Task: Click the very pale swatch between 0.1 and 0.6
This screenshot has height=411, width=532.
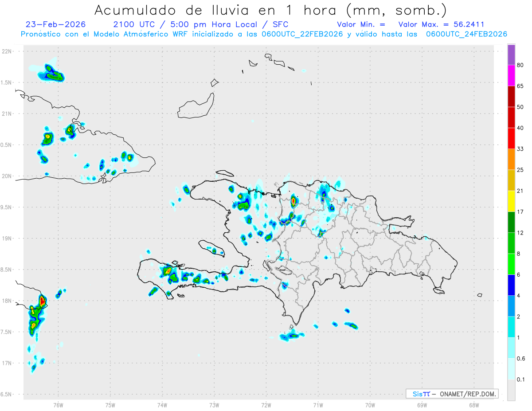Action: click(x=511, y=369)
